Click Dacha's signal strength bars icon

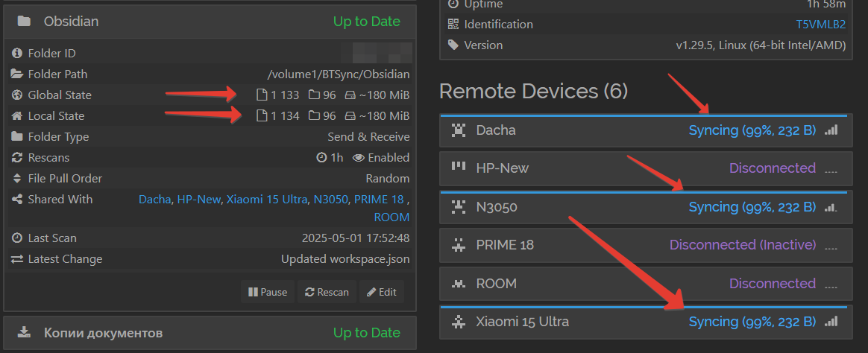(831, 130)
